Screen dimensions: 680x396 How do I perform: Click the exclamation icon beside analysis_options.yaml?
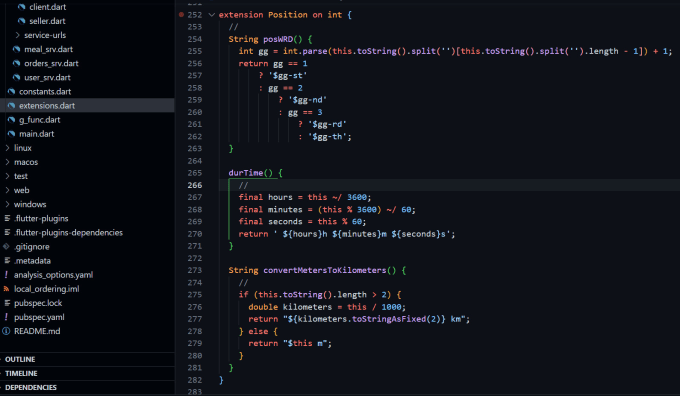pos(6,275)
